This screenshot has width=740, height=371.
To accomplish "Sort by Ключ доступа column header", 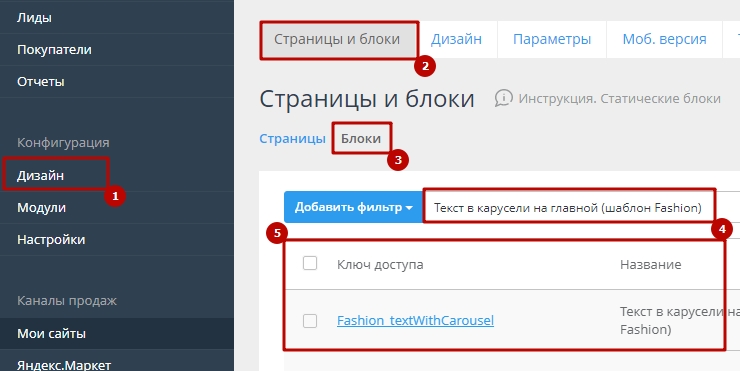I will click(x=380, y=265).
